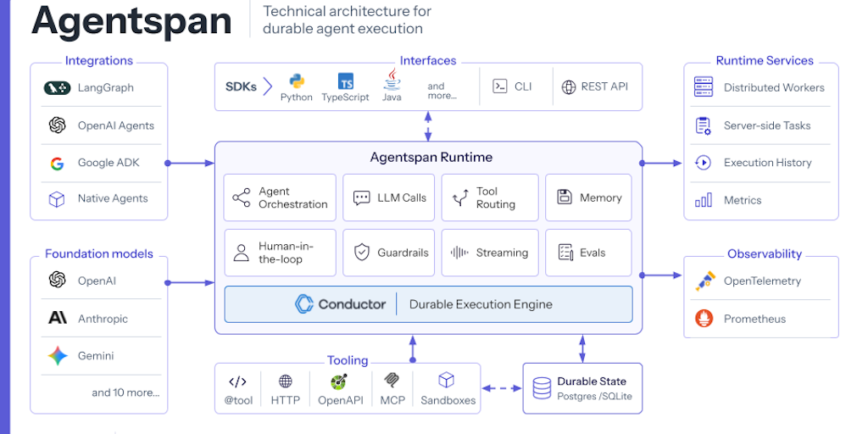Image resolution: width=868 pixels, height=434 pixels.
Task: Click the Observability heading
Action: click(x=765, y=253)
